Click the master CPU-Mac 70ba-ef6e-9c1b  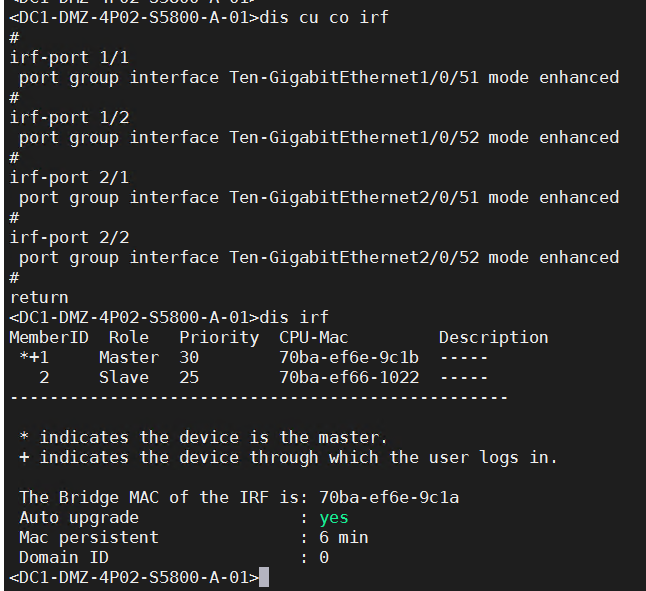tap(349, 357)
